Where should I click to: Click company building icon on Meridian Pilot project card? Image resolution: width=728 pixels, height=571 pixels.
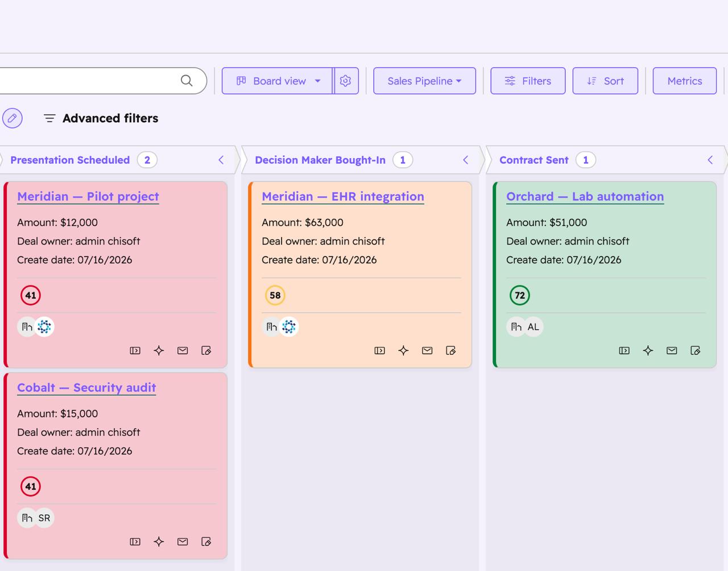[27, 326]
